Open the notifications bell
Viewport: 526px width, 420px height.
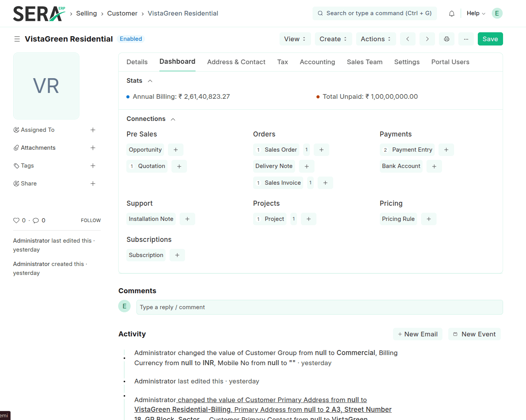[451, 14]
